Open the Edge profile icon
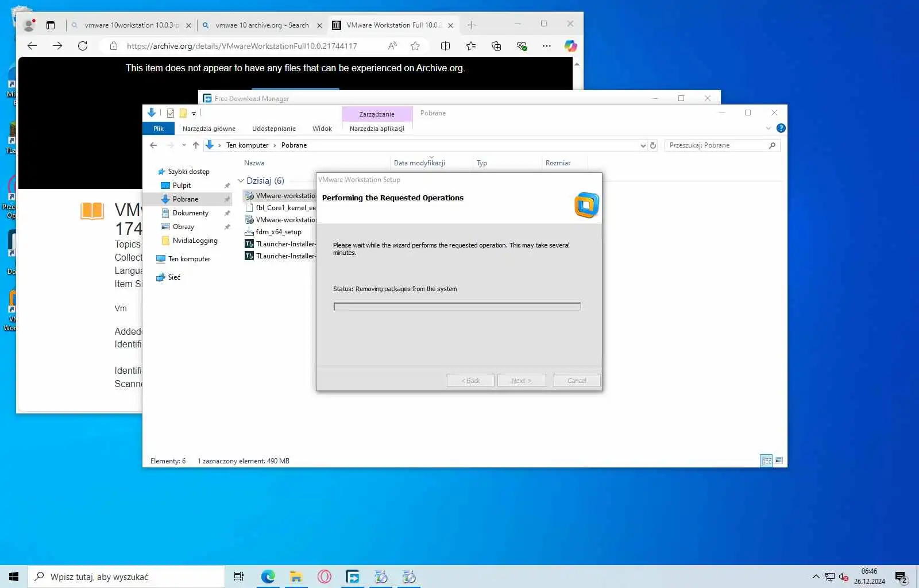Screen dimensions: 919x588 (29, 25)
